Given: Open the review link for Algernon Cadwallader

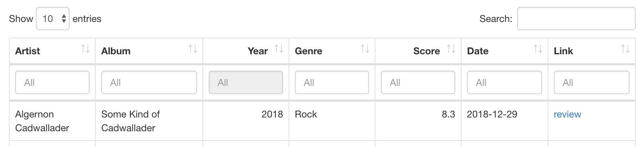Looking at the screenshot, I should 567,114.
